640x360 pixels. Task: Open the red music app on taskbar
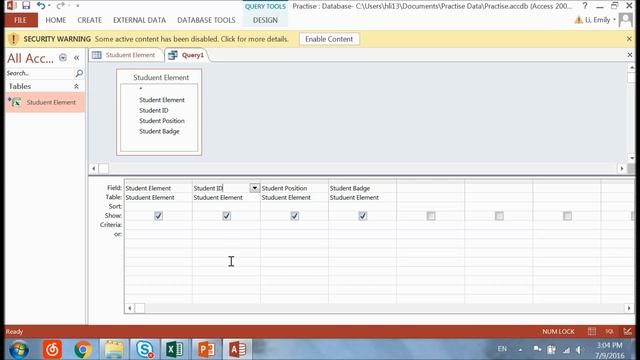click(x=52, y=349)
